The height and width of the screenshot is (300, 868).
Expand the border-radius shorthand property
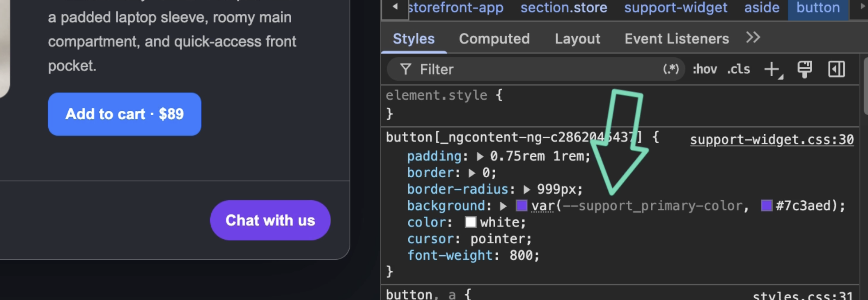point(527,190)
